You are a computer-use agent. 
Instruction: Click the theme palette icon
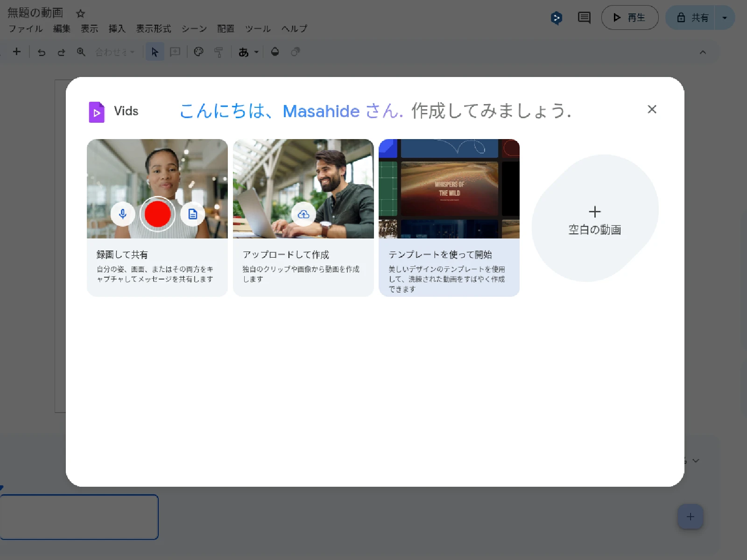(x=199, y=52)
